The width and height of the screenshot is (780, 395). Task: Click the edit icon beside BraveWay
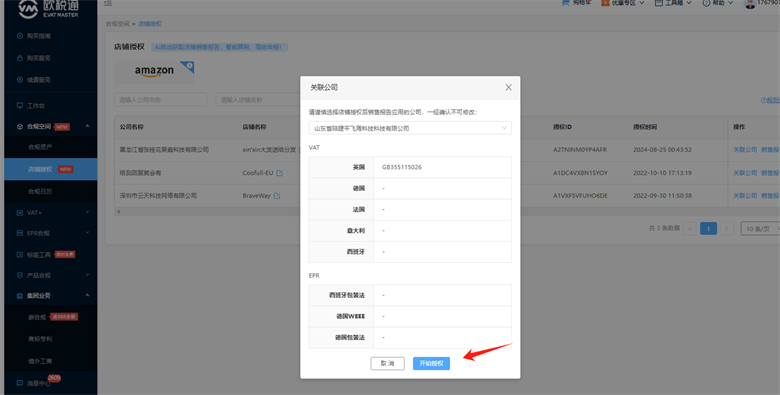pyautogui.click(x=277, y=196)
